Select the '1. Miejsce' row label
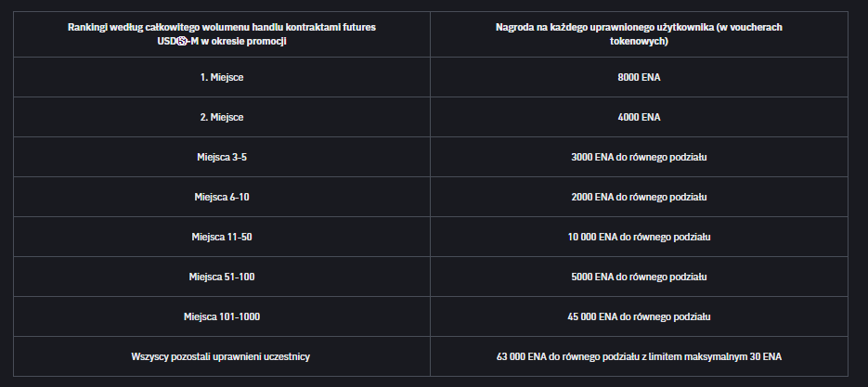Viewport: 868px width, 387px height. pos(222,78)
